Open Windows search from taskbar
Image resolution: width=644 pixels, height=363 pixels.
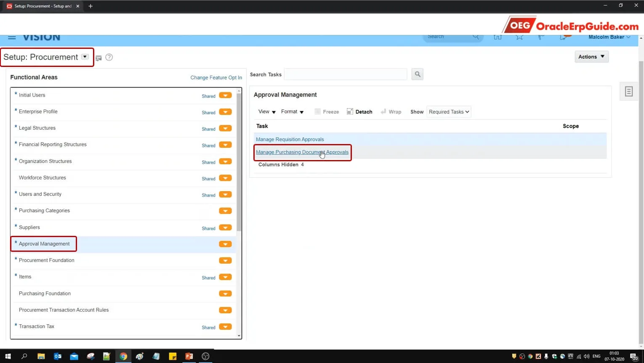24,356
